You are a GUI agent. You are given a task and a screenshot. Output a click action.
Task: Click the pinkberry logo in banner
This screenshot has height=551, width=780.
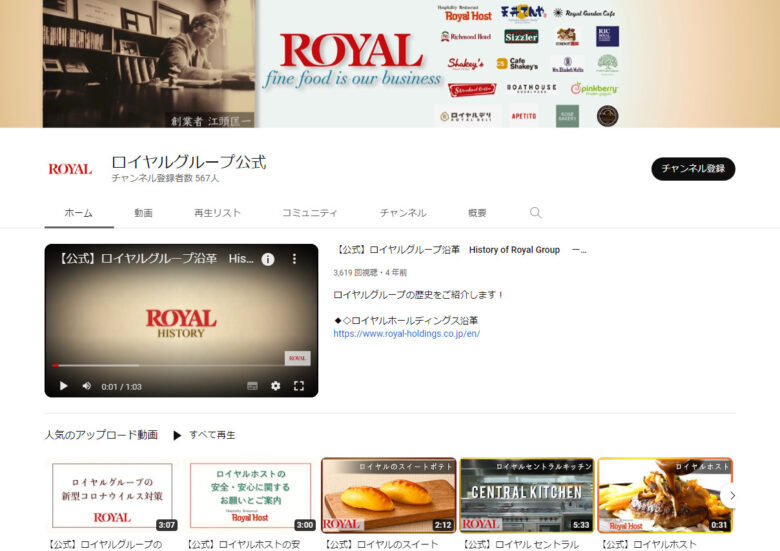[594, 89]
